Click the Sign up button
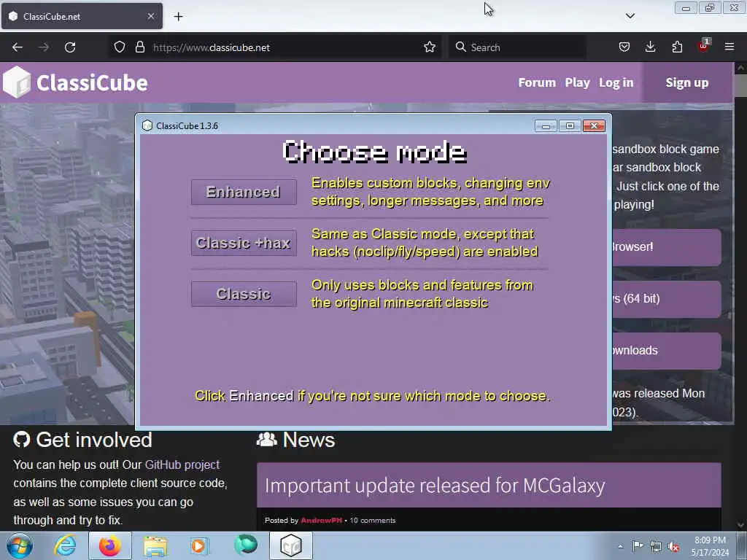 (687, 83)
